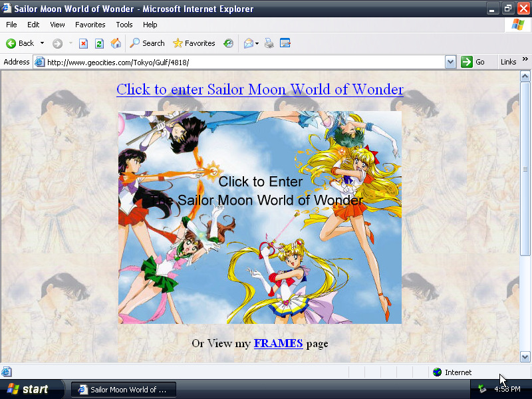The width and height of the screenshot is (532, 399).
Task: Open the Windows Start menu
Action: coord(31,389)
